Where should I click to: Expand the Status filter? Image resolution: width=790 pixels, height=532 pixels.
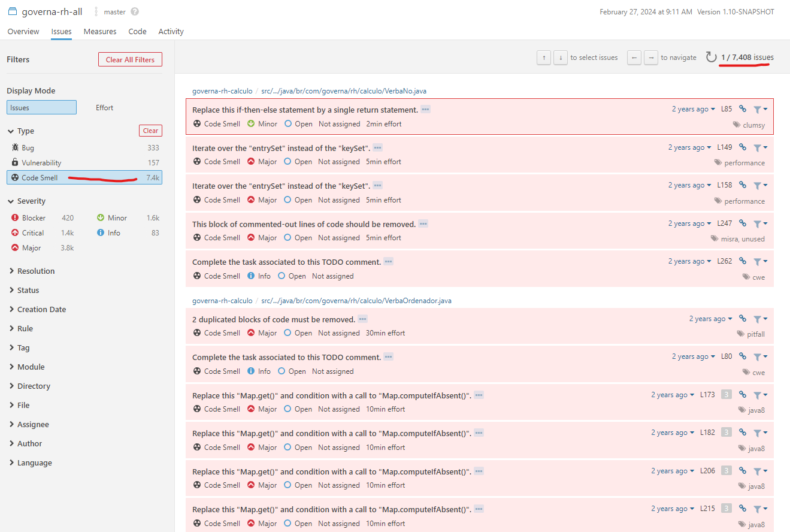click(24, 291)
